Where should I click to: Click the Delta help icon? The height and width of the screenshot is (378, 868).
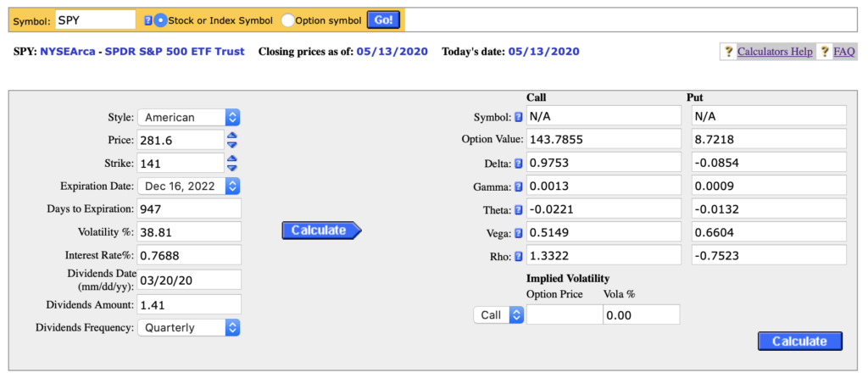pos(519,164)
